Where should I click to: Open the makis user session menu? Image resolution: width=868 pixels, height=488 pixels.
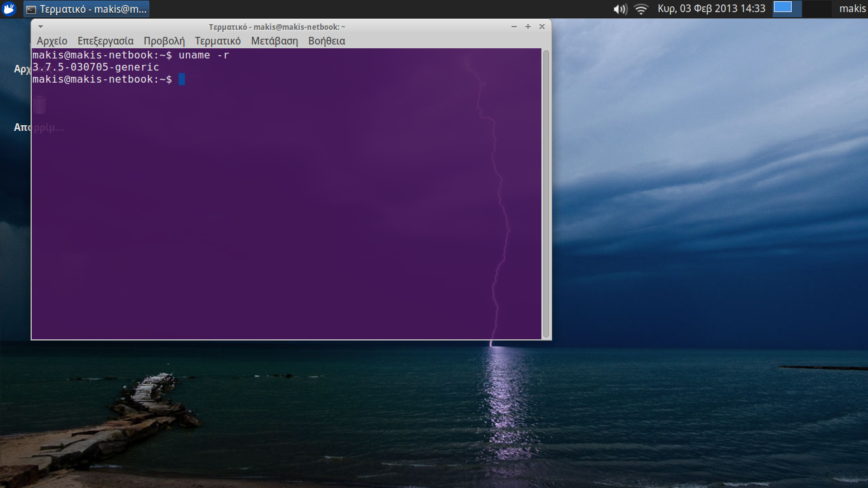pyautogui.click(x=852, y=9)
